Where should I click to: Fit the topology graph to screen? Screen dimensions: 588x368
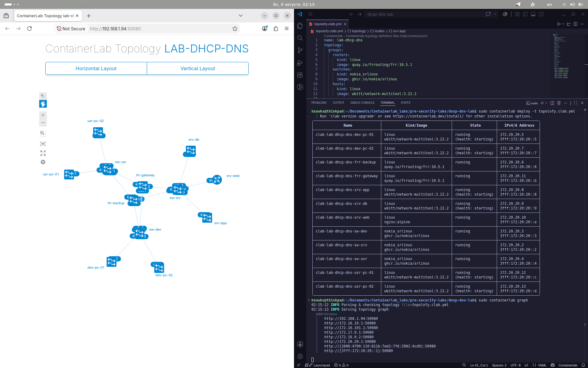(x=43, y=144)
